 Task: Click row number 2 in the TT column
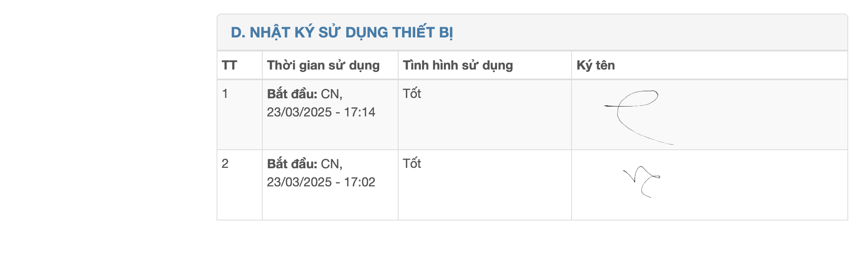click(x=225, y=164)
